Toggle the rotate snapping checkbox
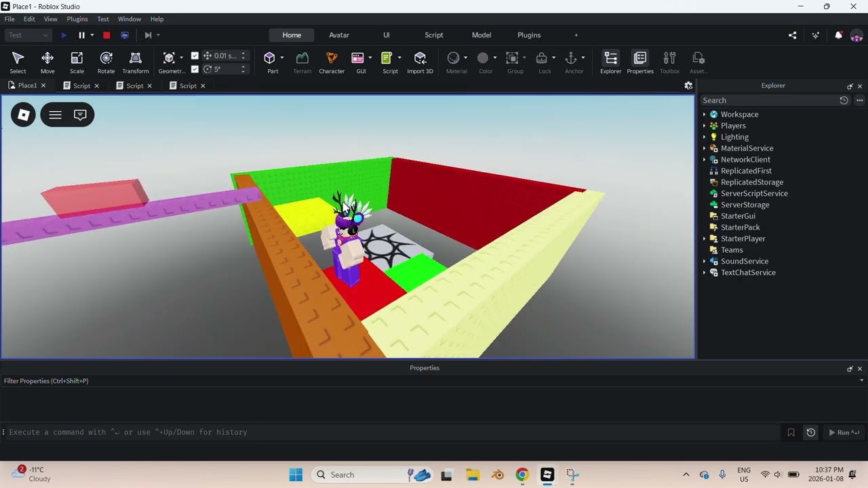 point(195,69)
